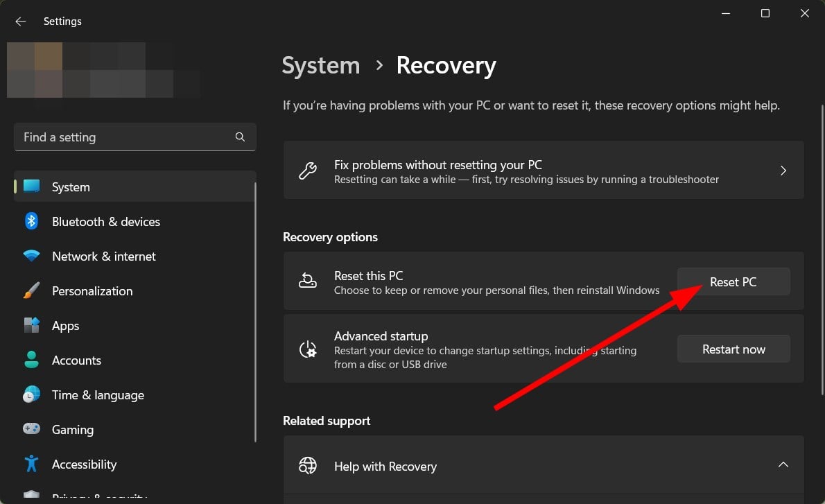Select the Apps icon in the sidebar

tap(32, 325)
